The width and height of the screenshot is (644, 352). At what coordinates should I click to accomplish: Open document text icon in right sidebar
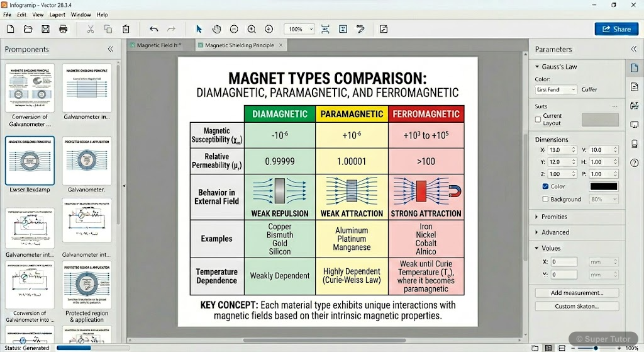click(635, 87)
